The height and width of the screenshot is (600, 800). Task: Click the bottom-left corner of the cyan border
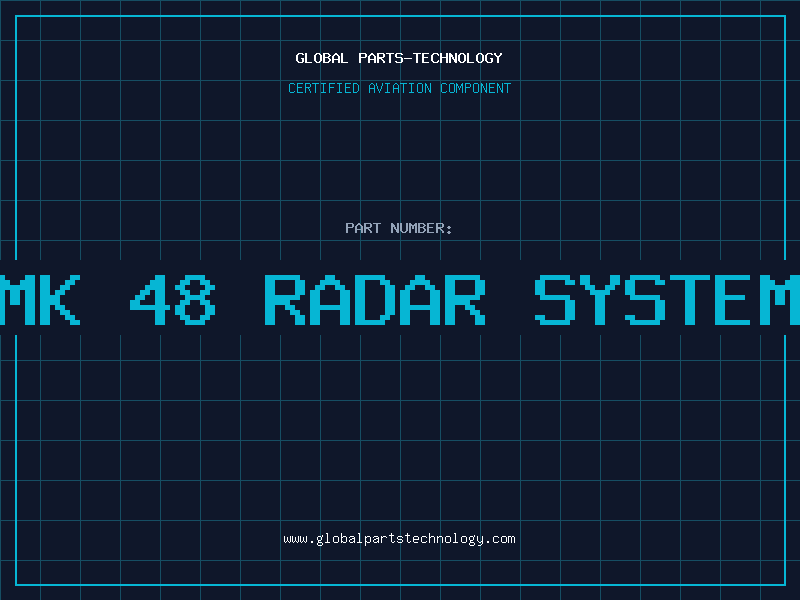[x=16, y=584]
